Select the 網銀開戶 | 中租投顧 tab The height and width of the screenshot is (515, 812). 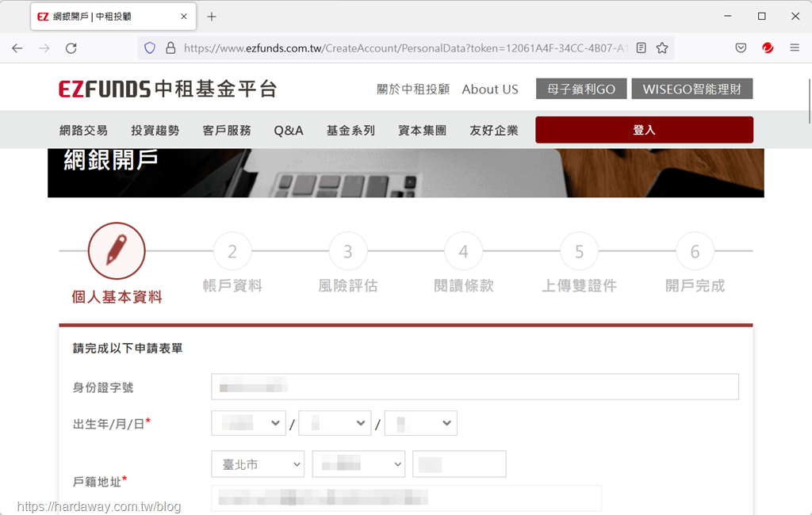pyautogui.click(x=113, y=17)
